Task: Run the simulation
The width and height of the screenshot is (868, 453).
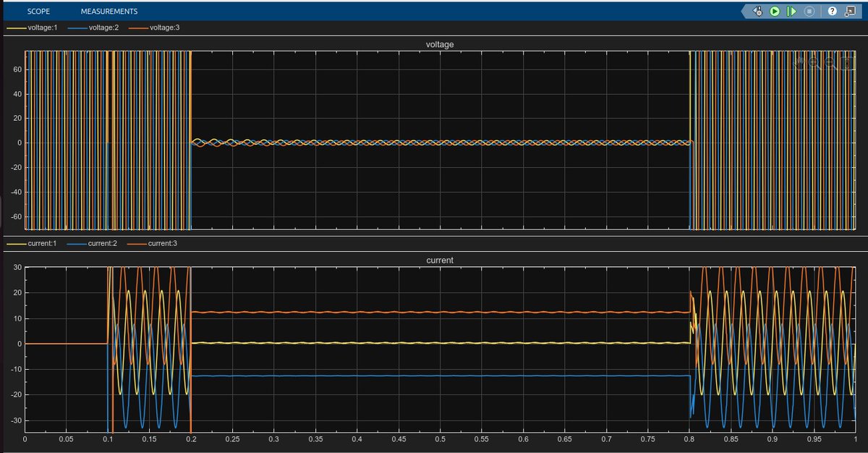Action: click(776, 11)
